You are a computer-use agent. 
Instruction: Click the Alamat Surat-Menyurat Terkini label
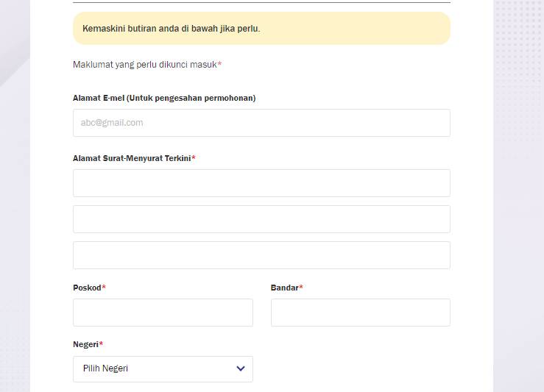tap(132, 158)
